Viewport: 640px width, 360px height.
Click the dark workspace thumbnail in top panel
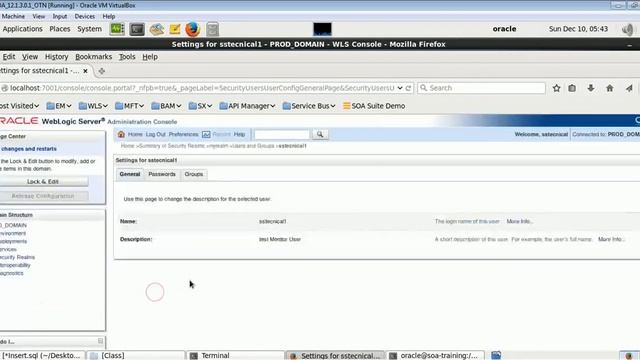coord(322,29)
